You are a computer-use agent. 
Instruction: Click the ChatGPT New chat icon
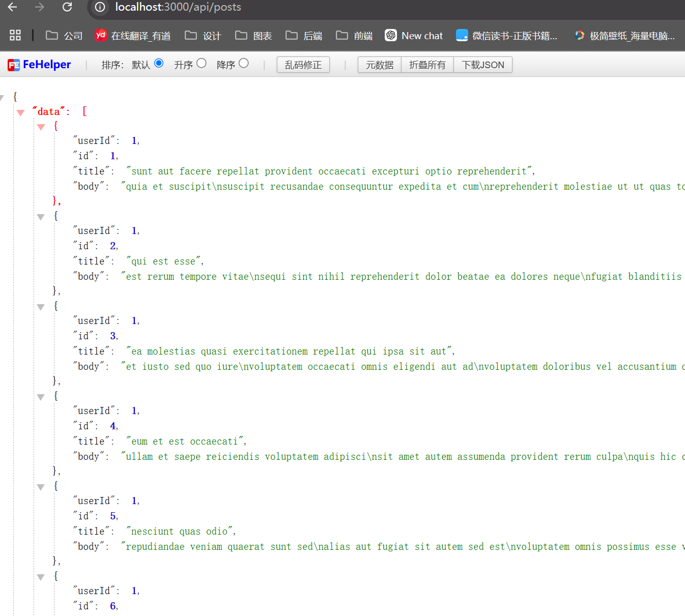(391, 35)
